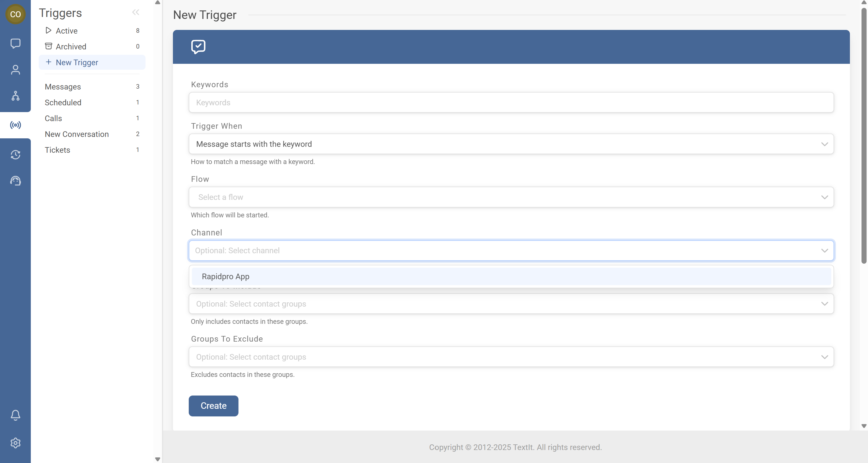Open the flows branching icon
Image resolution: width=868 pixels, height=463 pixels.
click(15, 96)
